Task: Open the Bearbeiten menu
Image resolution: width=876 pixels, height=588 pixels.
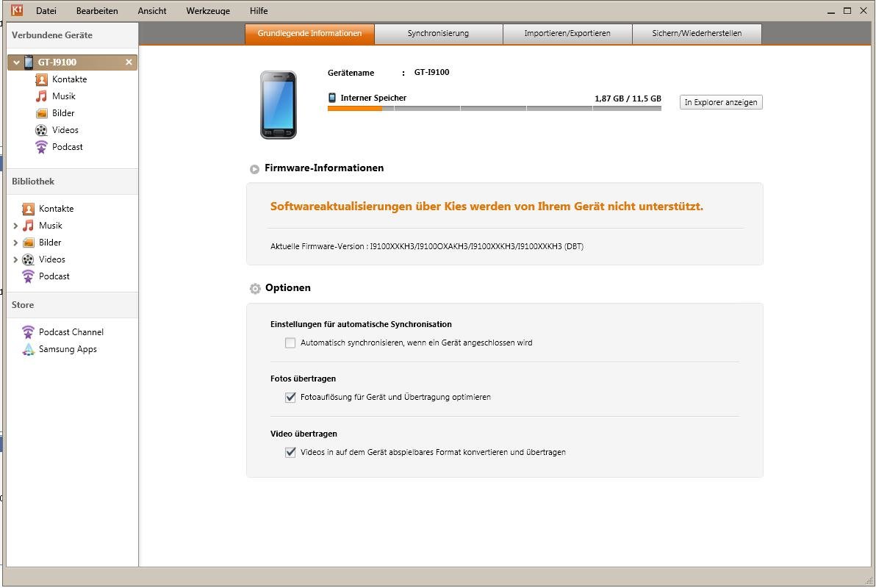Action: tap(97, 10)
